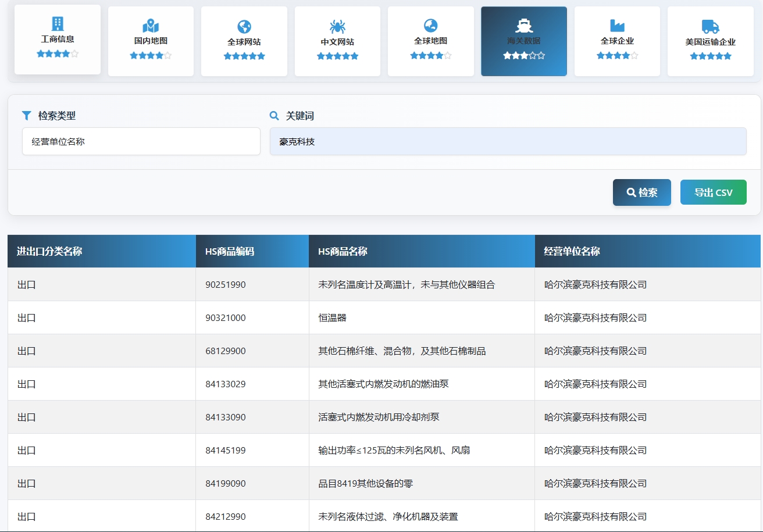The width and height of the screenshot is (763, 532).
Task: Click product name 未列名温度计及高温计，未与其他仪器组合
Action: (x=407, y=285)
